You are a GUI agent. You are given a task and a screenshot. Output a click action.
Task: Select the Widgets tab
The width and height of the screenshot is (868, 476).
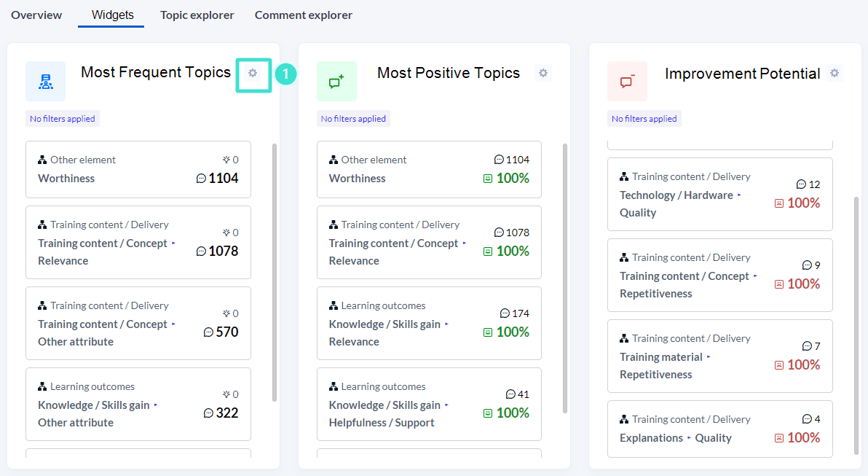pyautogui.click(x=112, y=15)
